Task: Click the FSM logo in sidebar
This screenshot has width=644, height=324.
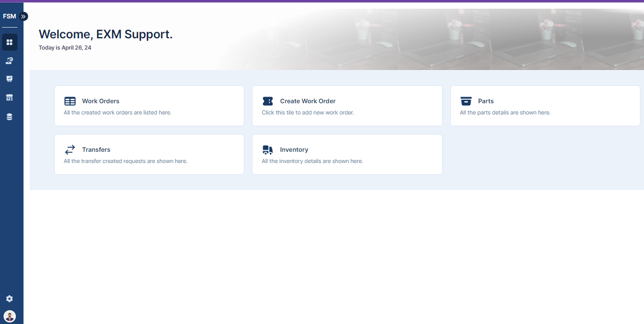Action: coord(9,16)
